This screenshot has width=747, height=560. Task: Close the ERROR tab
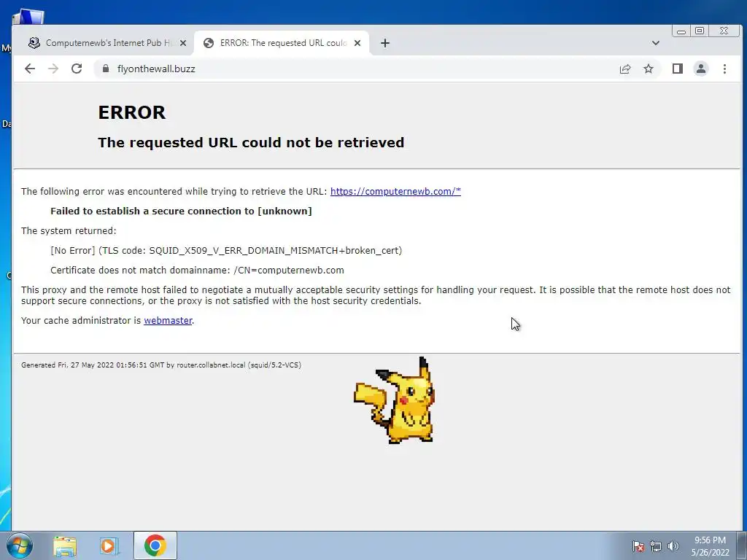coord(357,43)
